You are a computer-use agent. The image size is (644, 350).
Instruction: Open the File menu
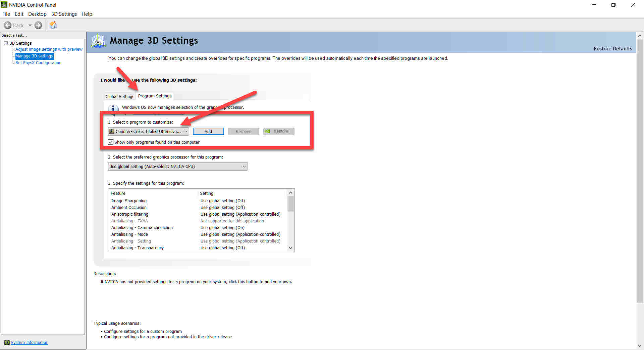[6, 14]
